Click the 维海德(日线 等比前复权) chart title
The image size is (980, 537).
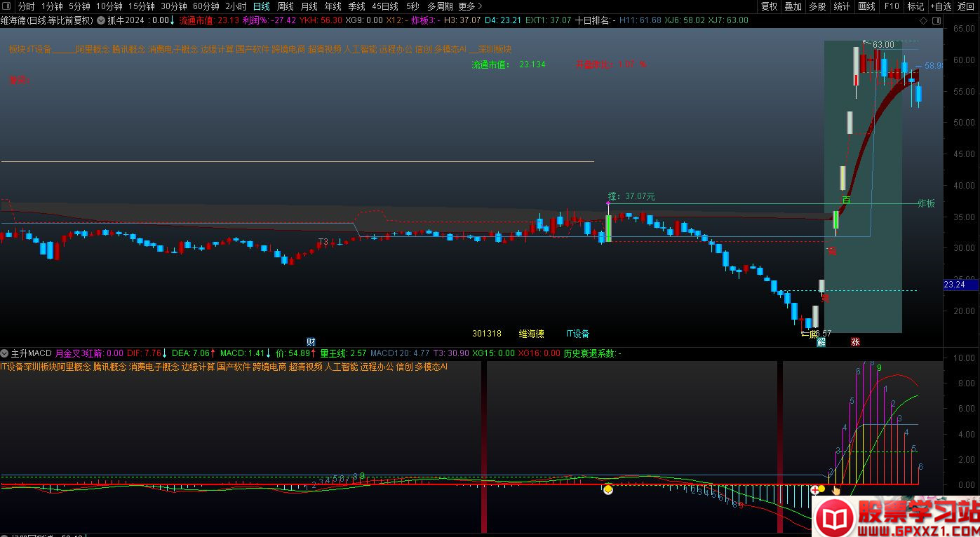pyautogui.click(x=46, y=20)
